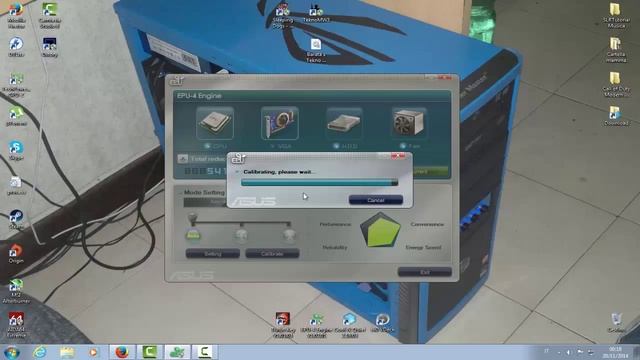The width and height of the screenshot is (640, 360).
Task: Click the Exit button in EPU-4 Engine
Action: (425, 272)
